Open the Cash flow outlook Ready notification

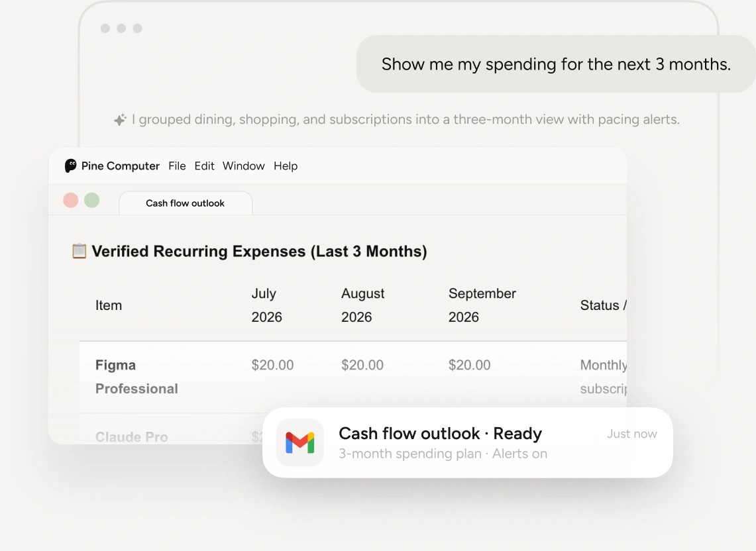tap(467, 442)
